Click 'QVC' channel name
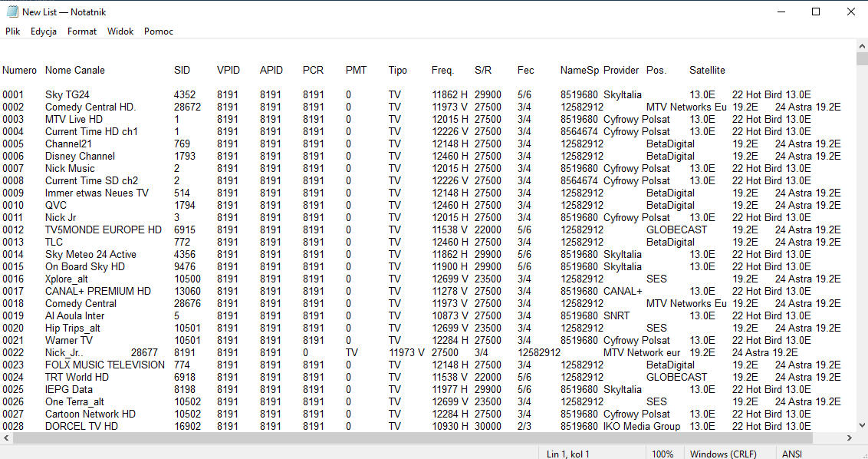 (56, 205)
